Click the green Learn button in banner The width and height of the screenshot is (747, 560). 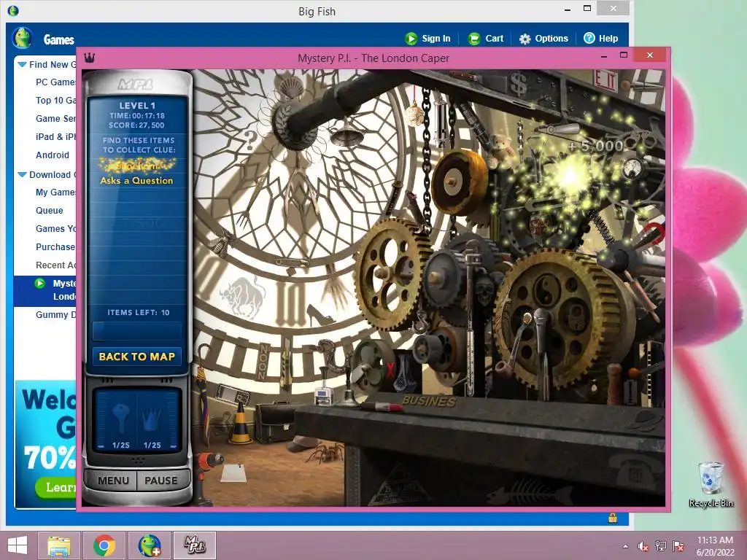point(55,487)
